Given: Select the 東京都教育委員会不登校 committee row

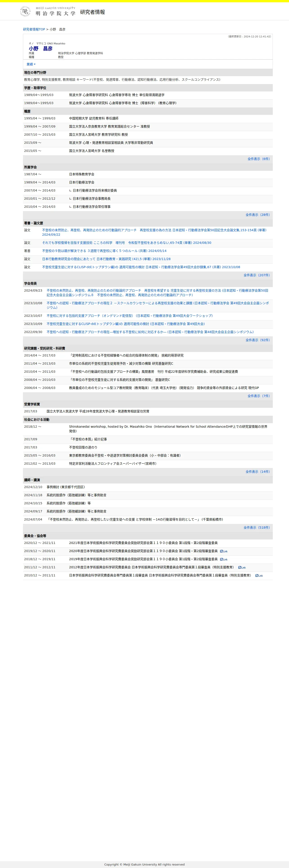Looking at the screenshot, I should [x=148, y=456].
